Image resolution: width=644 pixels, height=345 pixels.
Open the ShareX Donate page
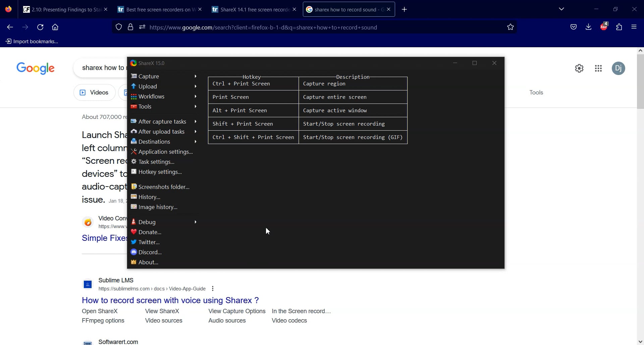coord(150,232)
